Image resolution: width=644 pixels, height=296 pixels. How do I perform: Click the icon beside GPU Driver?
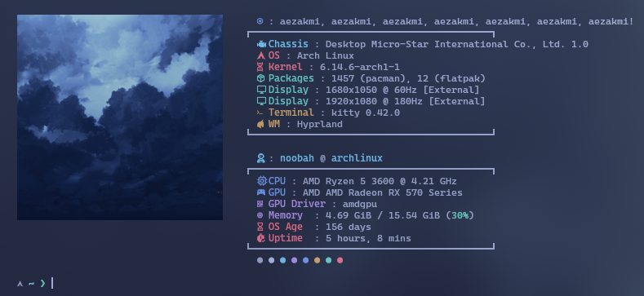(260, 204)
